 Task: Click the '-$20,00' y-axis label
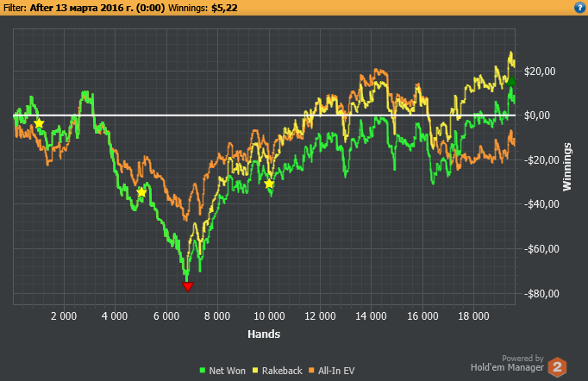[541, 160]
